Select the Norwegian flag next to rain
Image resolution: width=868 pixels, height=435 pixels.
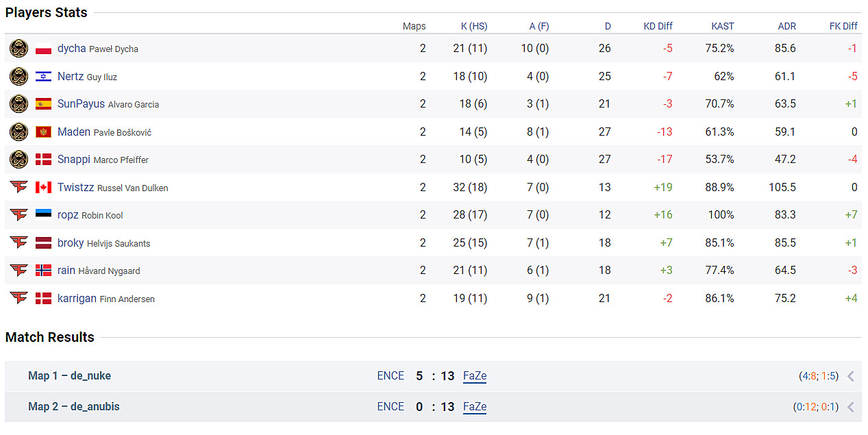[x=43, y=270]
